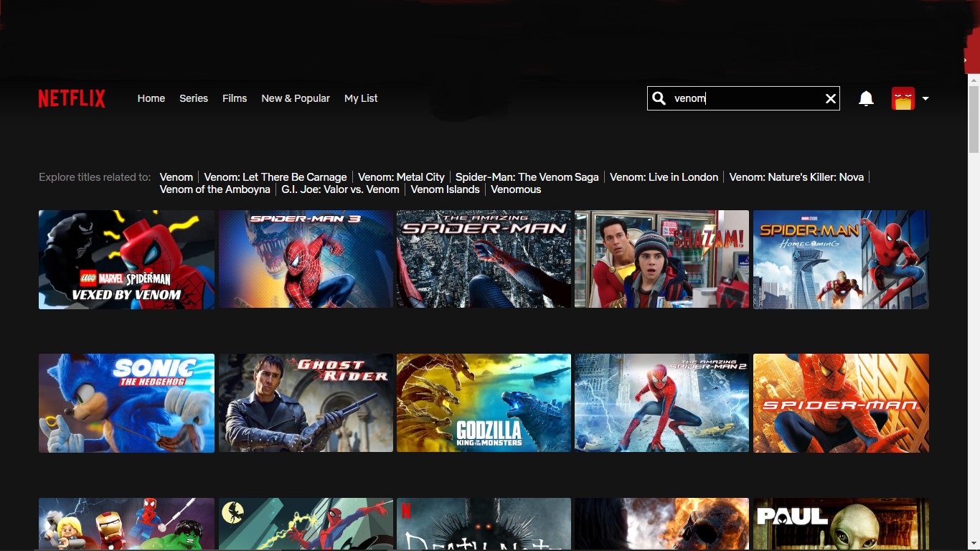Open the Films navigation item

click(235, 98)
